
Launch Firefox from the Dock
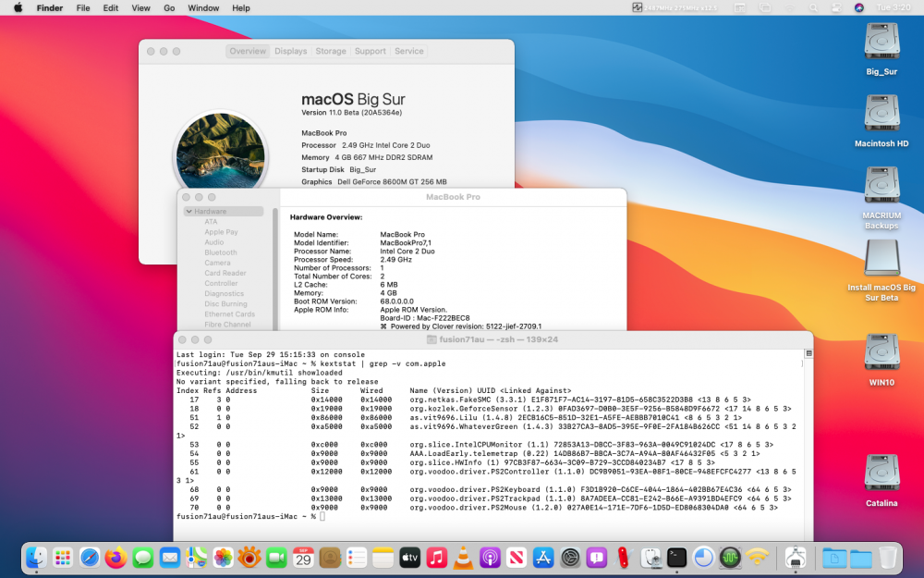[x=116, y=558]
